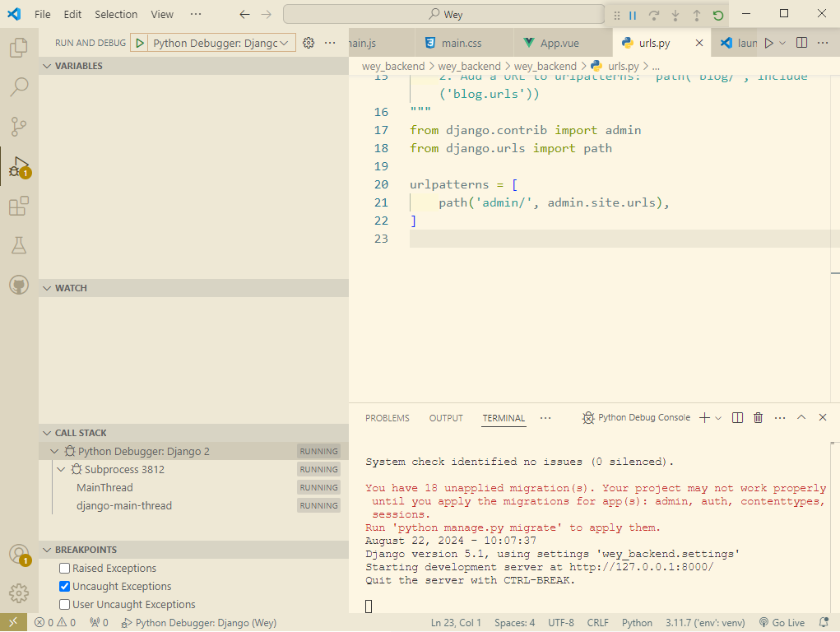840x632 pixels.
Task: Click Go Live in status bar
Action: (782, 623)
